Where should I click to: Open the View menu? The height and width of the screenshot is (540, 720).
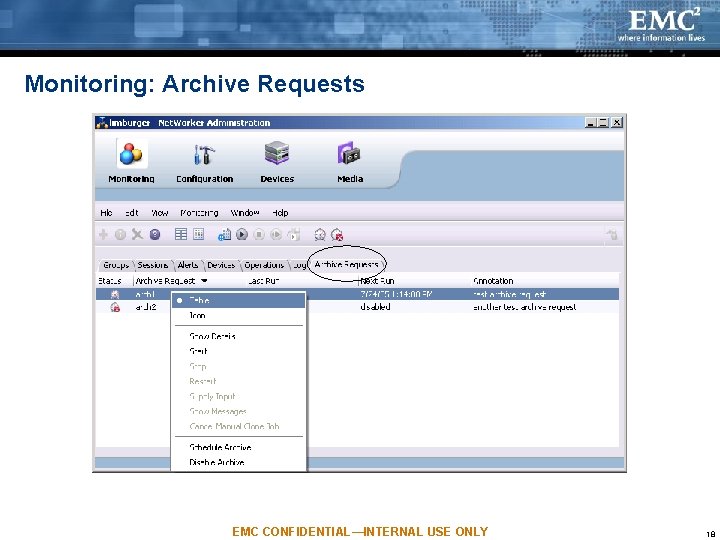[x=159, y=213]
